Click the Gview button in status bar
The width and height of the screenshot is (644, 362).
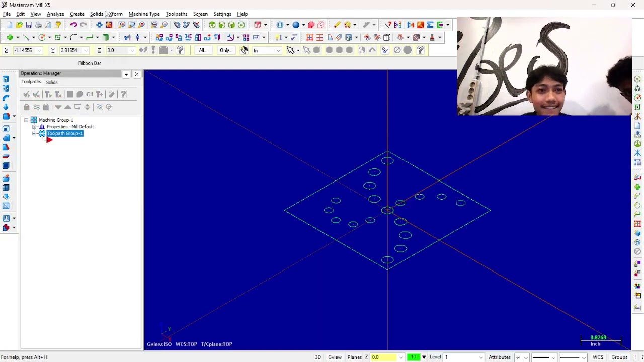point(335,357)
